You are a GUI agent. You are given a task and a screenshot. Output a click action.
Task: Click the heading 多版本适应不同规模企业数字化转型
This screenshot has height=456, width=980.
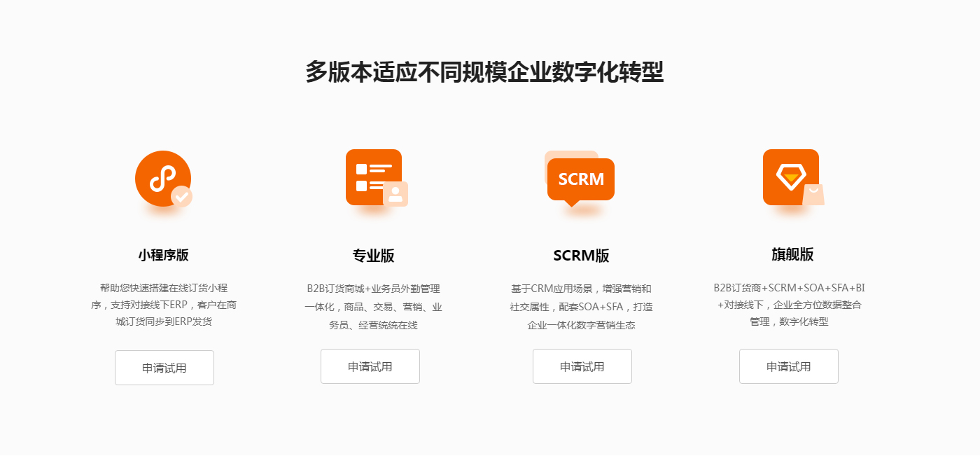click(484, 72)
